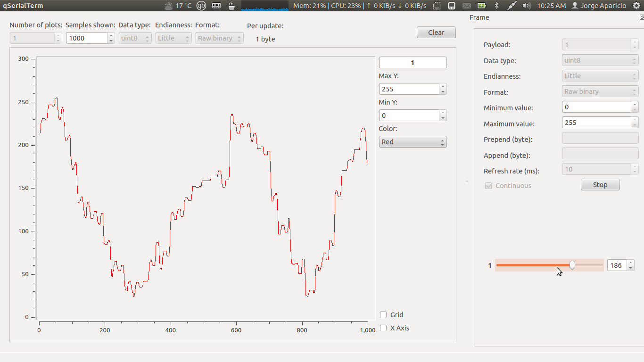This screenshot has width=644, height=362.
Task: Click the Maximum value input field showing 255
Action: [x=596, y=122]
